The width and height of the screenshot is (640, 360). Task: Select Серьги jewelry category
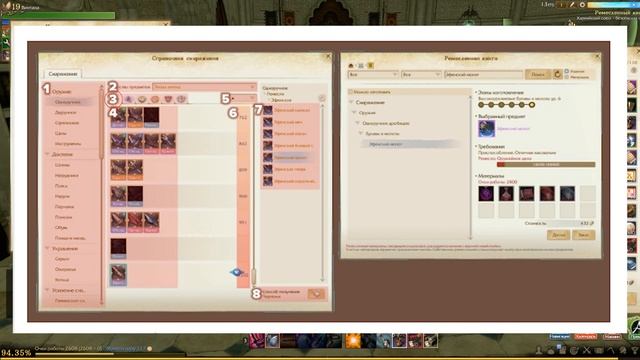coord(62,259)
